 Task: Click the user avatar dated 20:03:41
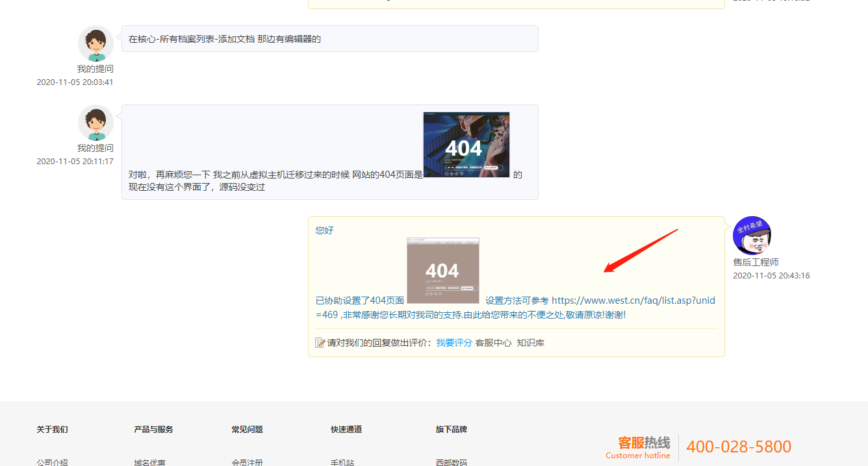click(x=96, y=43)
